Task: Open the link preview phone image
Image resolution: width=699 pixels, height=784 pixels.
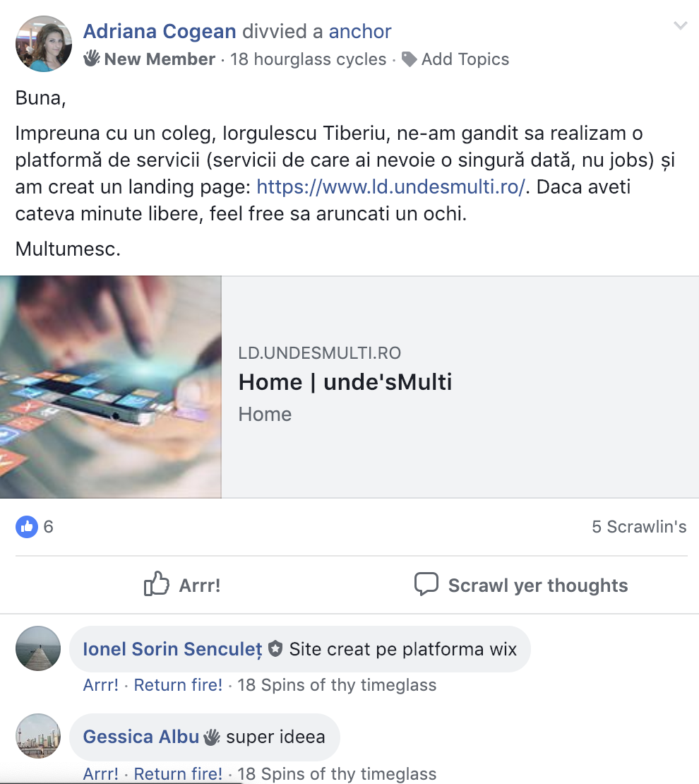Action: 111,387
